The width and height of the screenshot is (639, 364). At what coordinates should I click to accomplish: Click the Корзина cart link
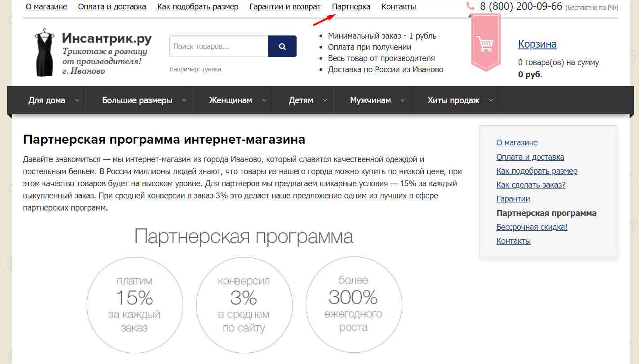537,44
